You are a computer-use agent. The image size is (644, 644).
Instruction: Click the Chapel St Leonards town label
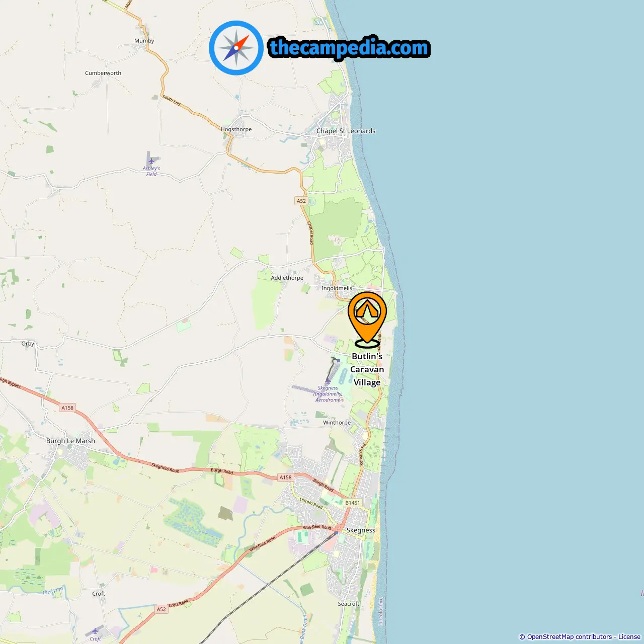(x=346, y=131)
